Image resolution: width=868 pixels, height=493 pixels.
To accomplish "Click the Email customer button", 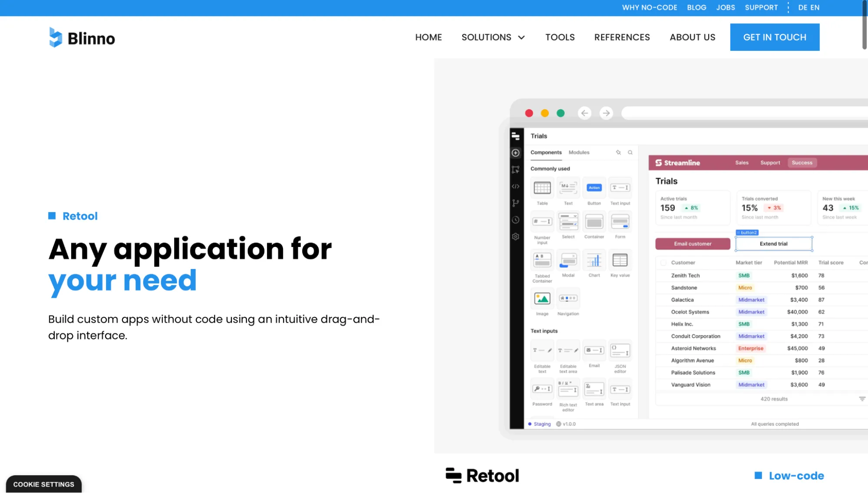I will pyautogui.click(x=693, y=244).
